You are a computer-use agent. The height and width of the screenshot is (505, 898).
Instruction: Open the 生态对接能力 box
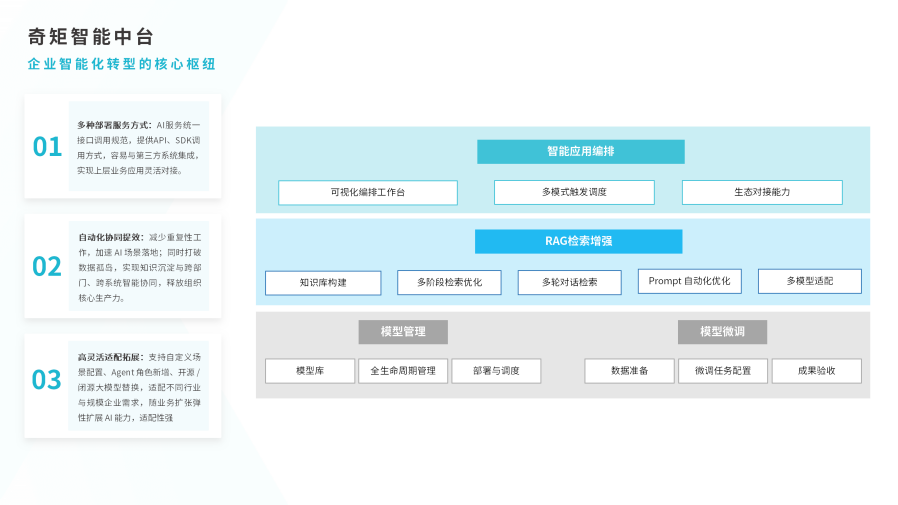[x=761, y=192]
